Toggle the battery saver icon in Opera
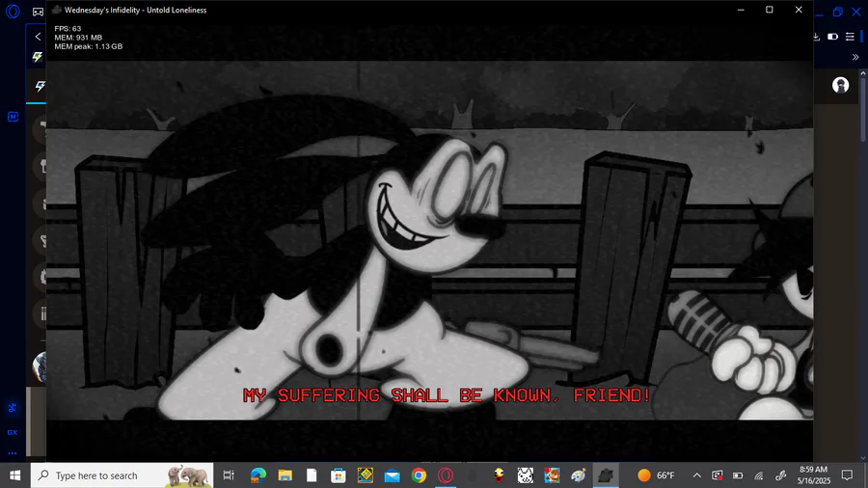Viewport: 868px width, 488px height. tap(832, 37)
